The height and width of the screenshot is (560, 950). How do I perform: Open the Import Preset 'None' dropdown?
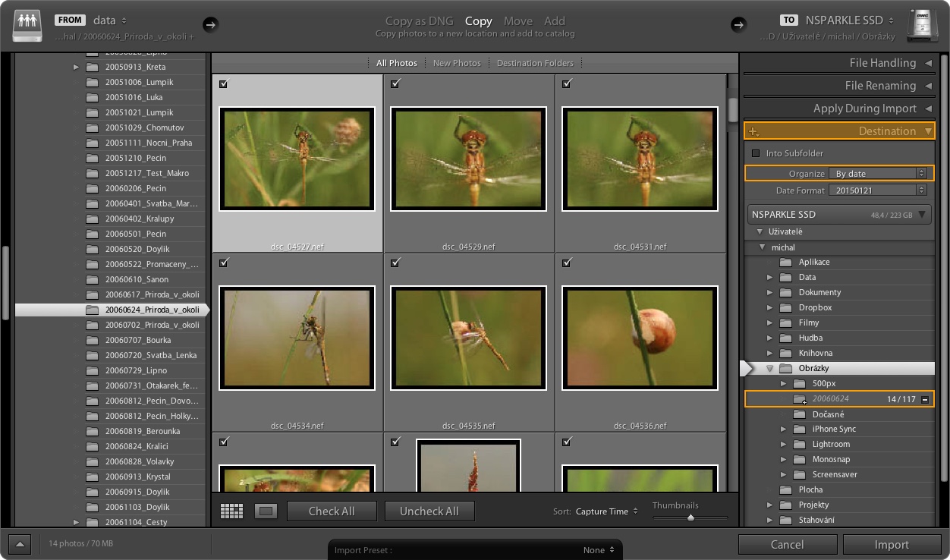coord(599,550)
